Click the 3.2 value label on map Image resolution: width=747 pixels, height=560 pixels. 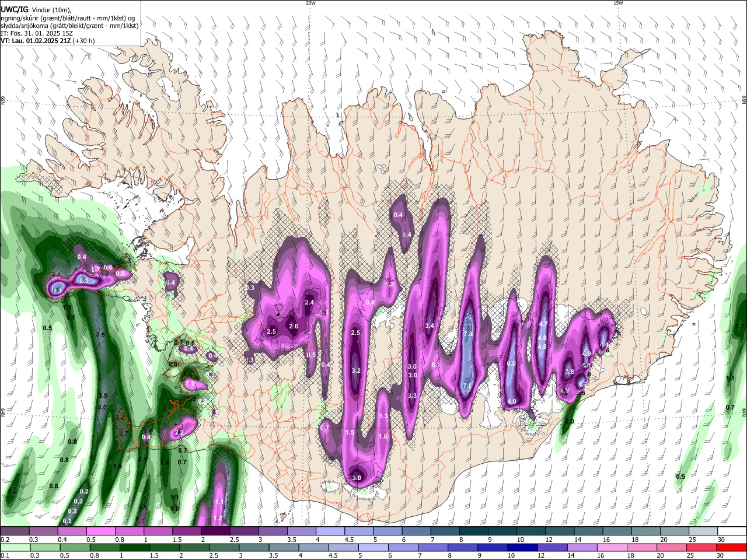[356, 370]
